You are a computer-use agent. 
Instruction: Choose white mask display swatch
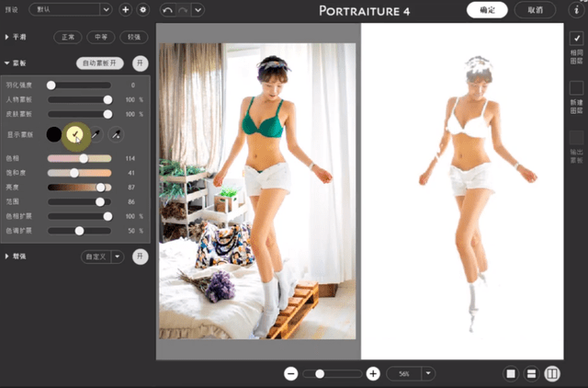tap(74, 134)
